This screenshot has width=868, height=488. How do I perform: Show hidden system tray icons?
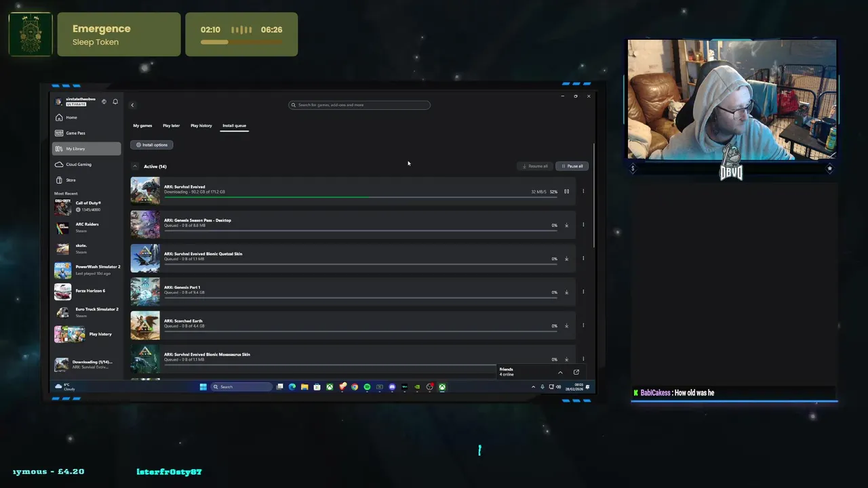coord(533,387)
